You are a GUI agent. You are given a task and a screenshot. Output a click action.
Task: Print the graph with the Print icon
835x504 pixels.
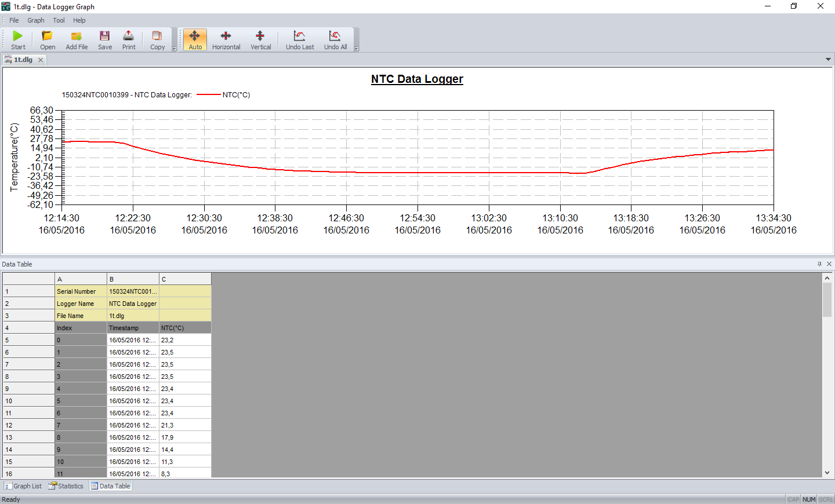point(129,39)
